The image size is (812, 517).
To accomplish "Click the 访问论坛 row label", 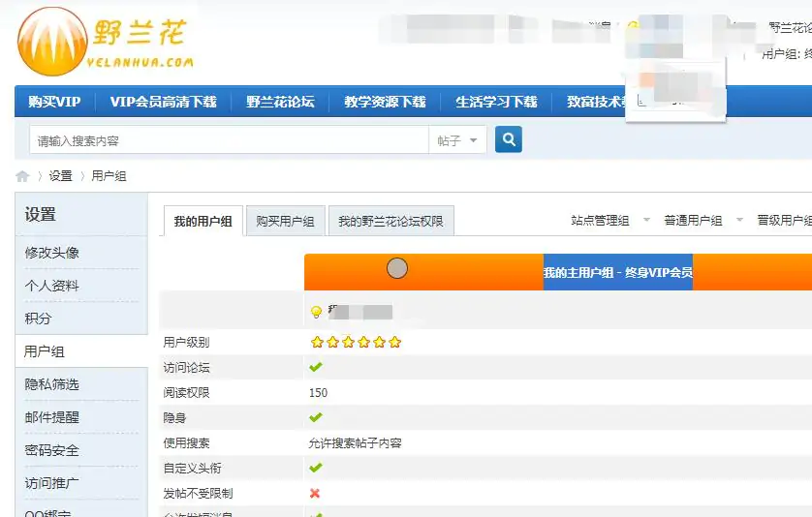I will 186,368.
